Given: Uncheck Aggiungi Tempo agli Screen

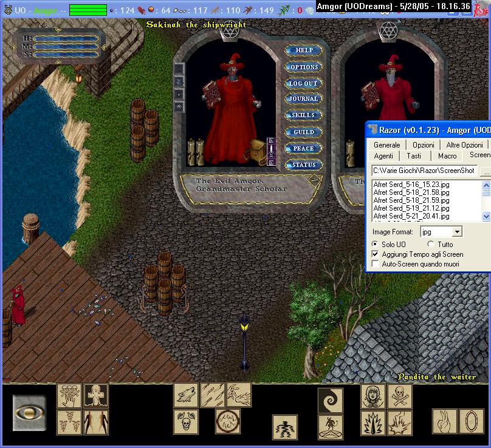Looking at the screenshot, I should click(375, 254).
